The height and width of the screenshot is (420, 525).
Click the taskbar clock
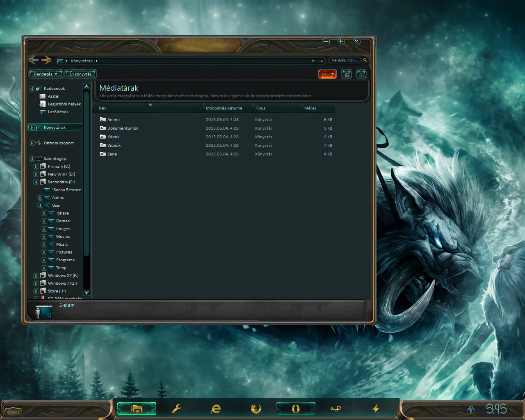tap(496, 409)
